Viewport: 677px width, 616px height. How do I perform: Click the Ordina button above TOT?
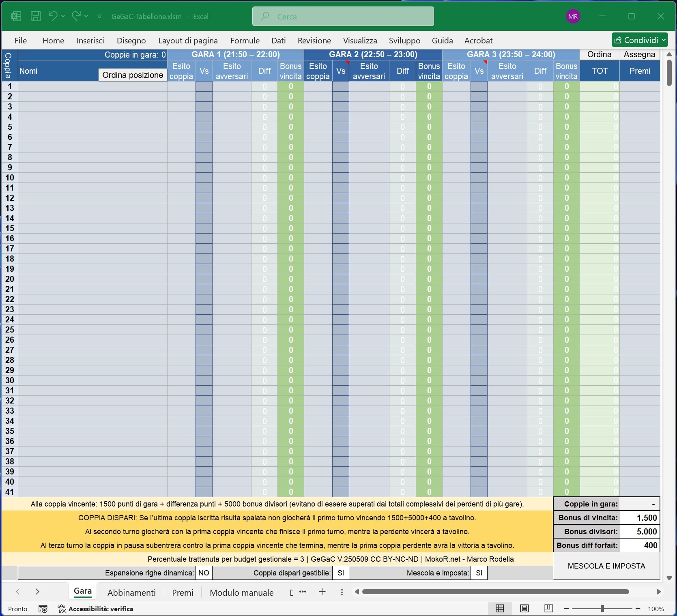[x=599, y=54]
